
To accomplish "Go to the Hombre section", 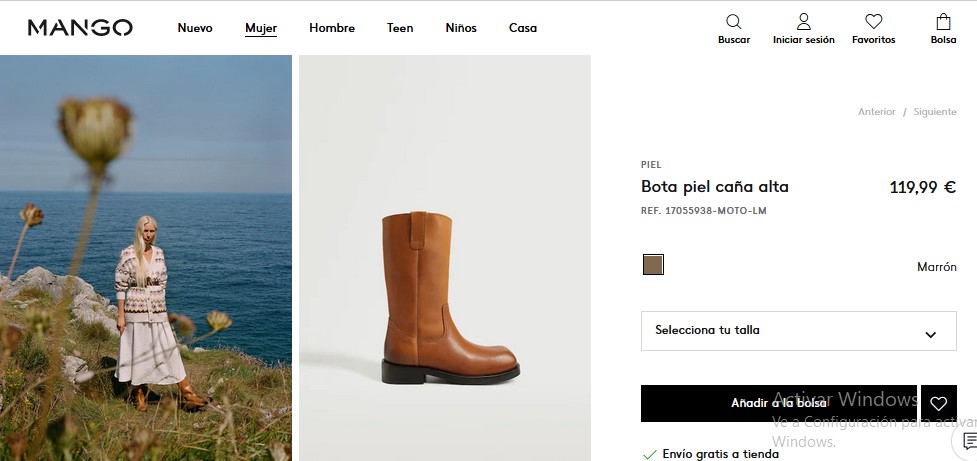I will (x=332, y=28).
